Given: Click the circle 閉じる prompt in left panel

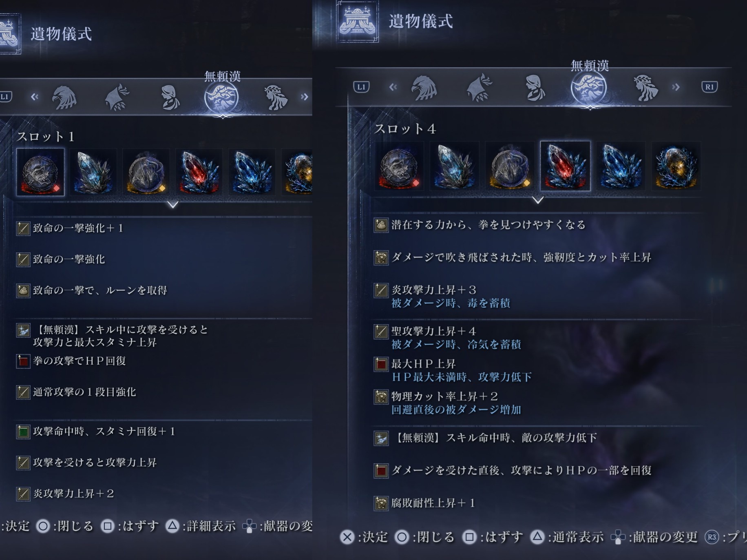Looking at the screenshot, I should click(x=65, y=526).
